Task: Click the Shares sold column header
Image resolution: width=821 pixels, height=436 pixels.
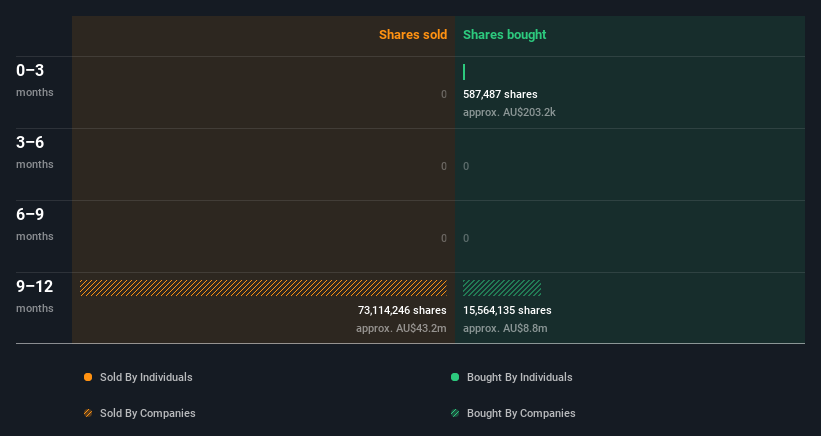Action: click(x=413, y=35)
